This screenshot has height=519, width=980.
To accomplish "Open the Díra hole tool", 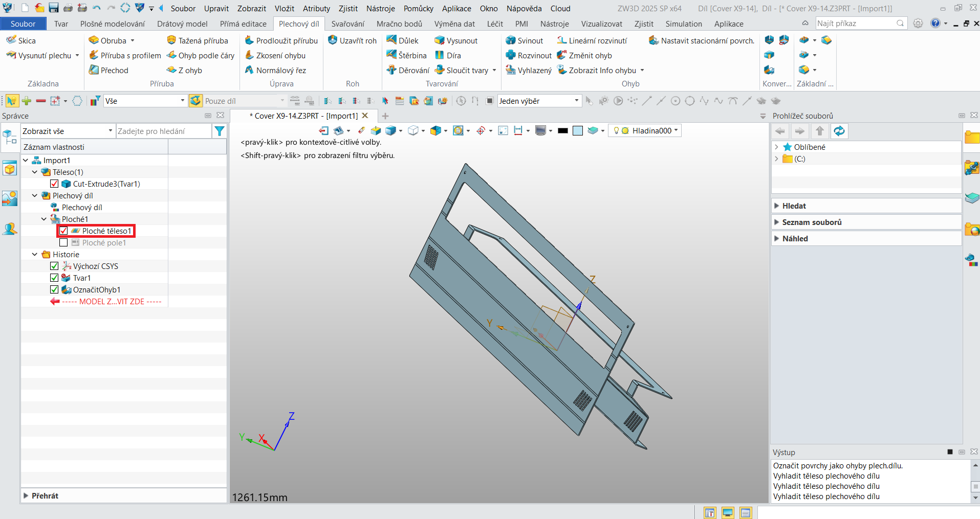I will 448,55.
